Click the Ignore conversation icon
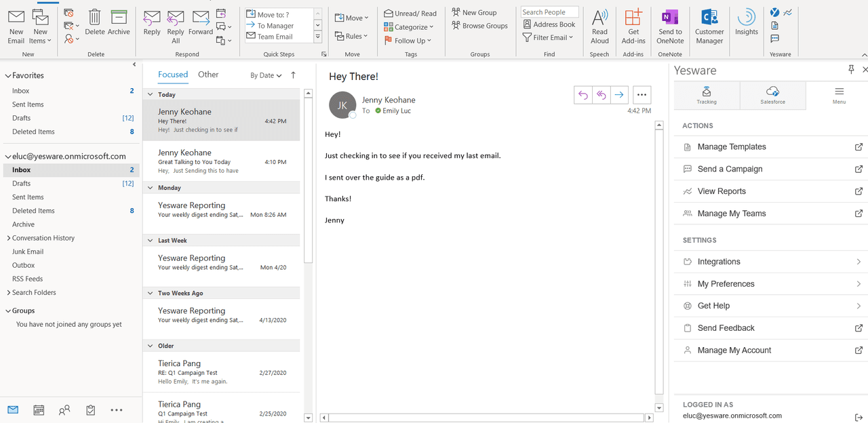This screenshot has height=423, width=868. tap(69, 13)
